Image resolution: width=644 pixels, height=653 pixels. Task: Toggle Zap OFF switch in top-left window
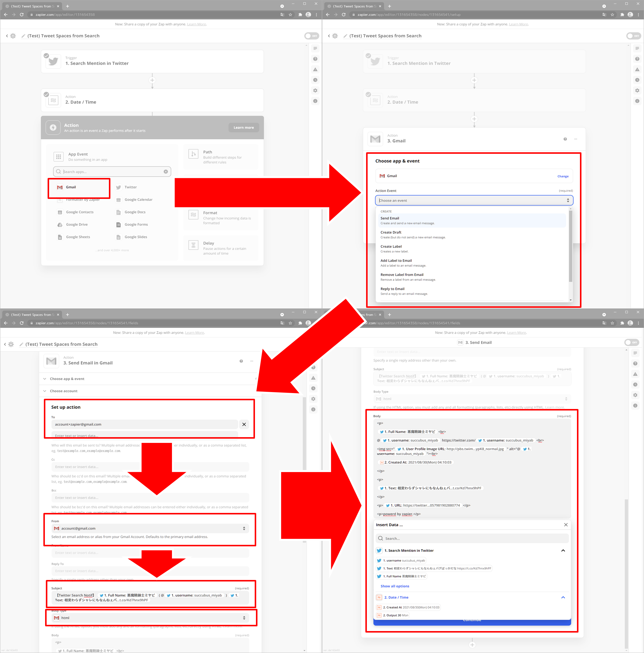pos(311,36)
